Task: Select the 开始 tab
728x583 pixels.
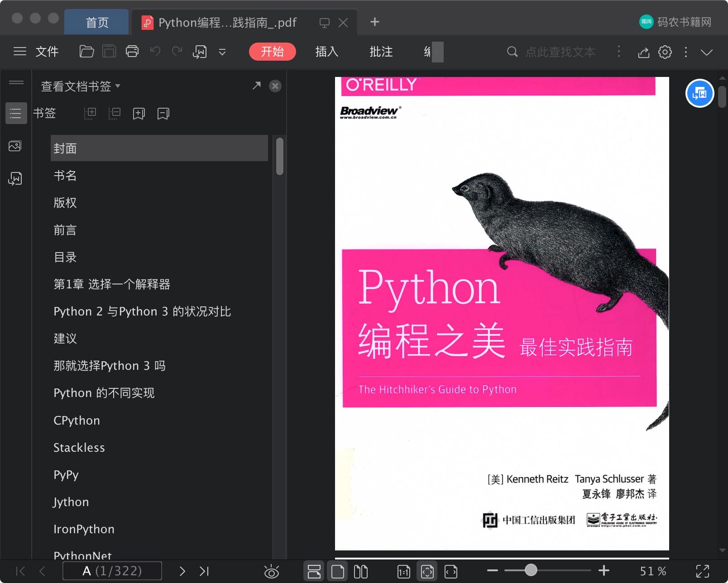Action: coord(272,52)
